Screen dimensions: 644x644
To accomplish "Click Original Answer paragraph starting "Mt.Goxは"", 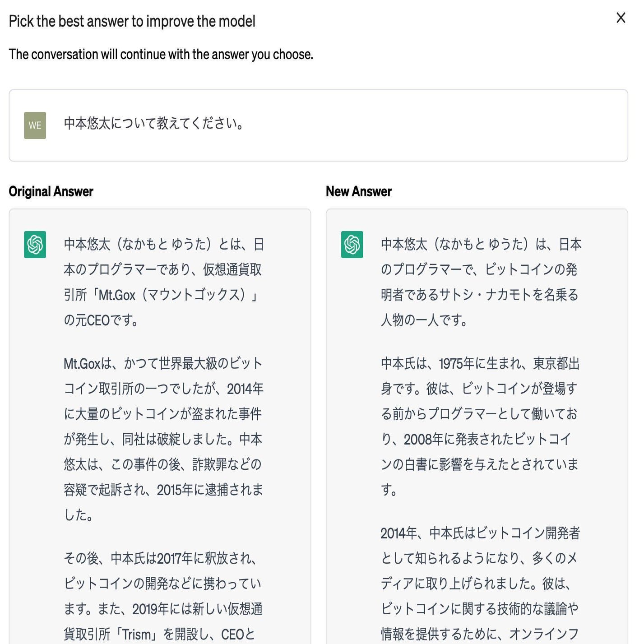I will tap(163, 439).
